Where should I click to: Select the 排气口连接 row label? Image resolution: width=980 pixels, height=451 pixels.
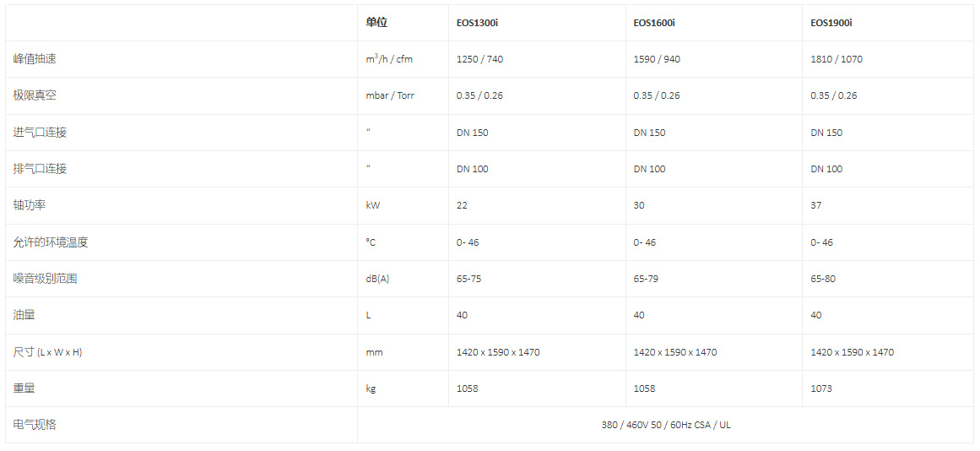[x=41, y=169]
